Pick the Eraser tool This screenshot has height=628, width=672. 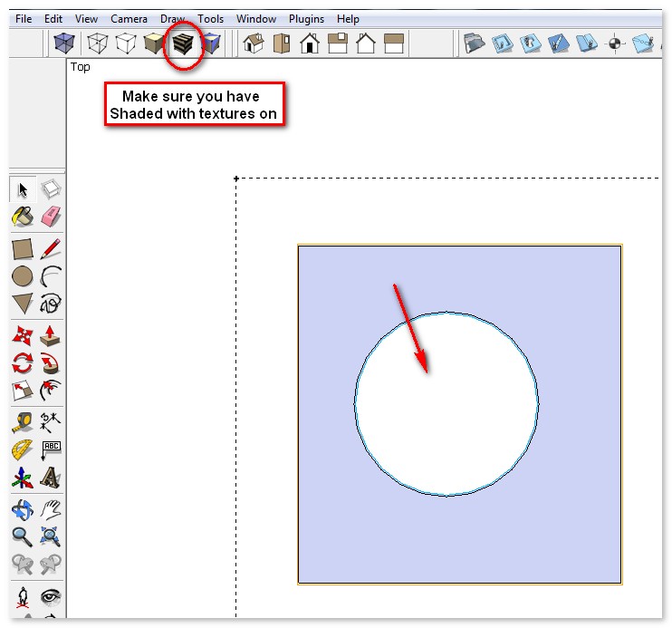[x=51, y=217]
